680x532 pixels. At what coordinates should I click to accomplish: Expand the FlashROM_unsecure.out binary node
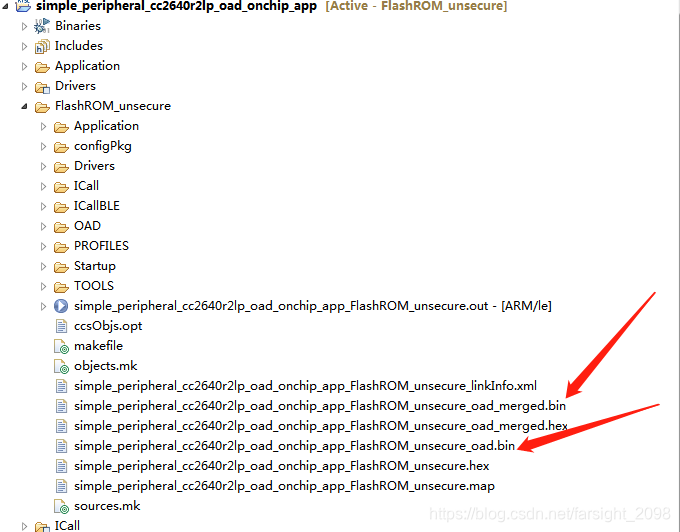tap(43, 307)
